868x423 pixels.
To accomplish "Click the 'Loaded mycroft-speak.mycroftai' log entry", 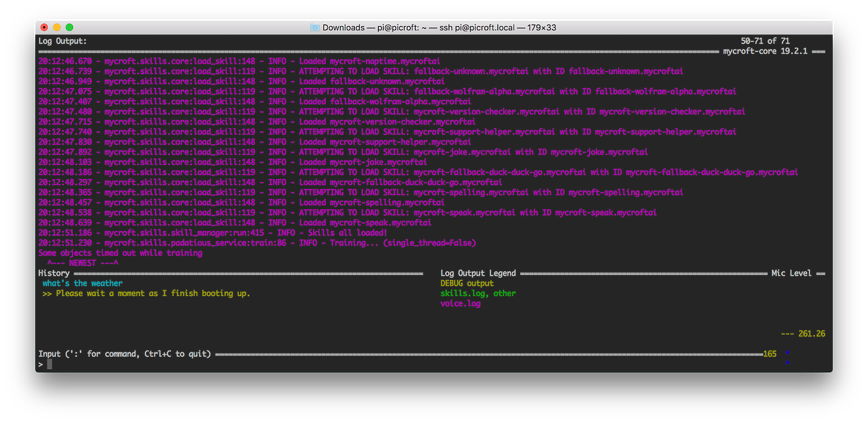I will coord(235,222).
